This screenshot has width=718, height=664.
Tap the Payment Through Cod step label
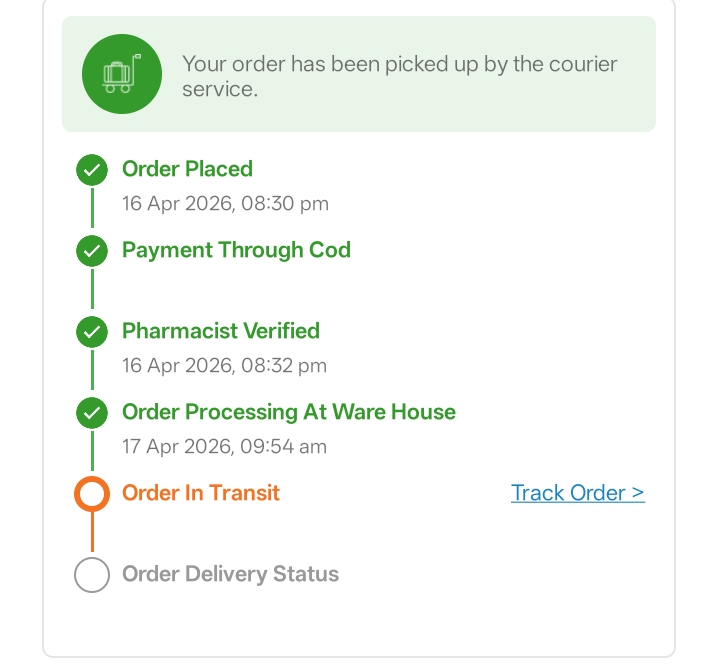(236, 250)
